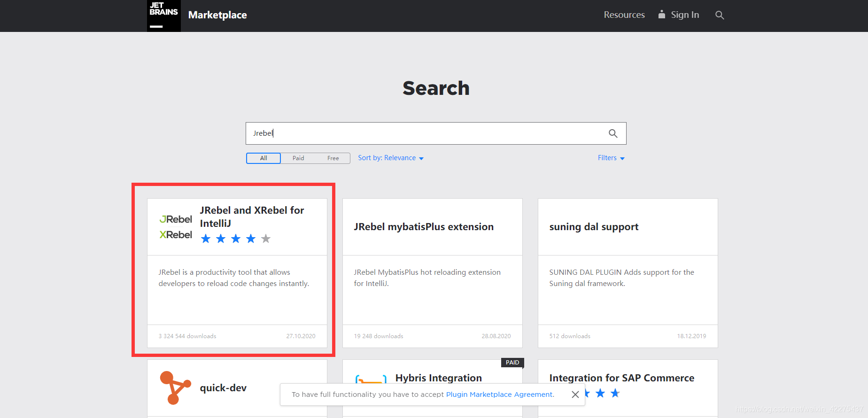Click the PAID badge on Hybris Integration
868x418 pixels.
pyautogui.click(x=512, y=363)
